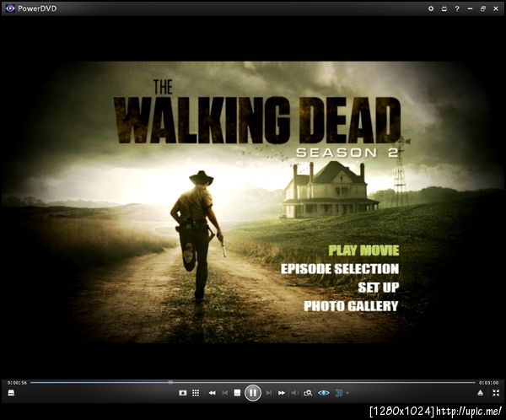This screenshot has height=420, width=506.
Task: Jump to the previous chapter
Action: click(225, 393)
